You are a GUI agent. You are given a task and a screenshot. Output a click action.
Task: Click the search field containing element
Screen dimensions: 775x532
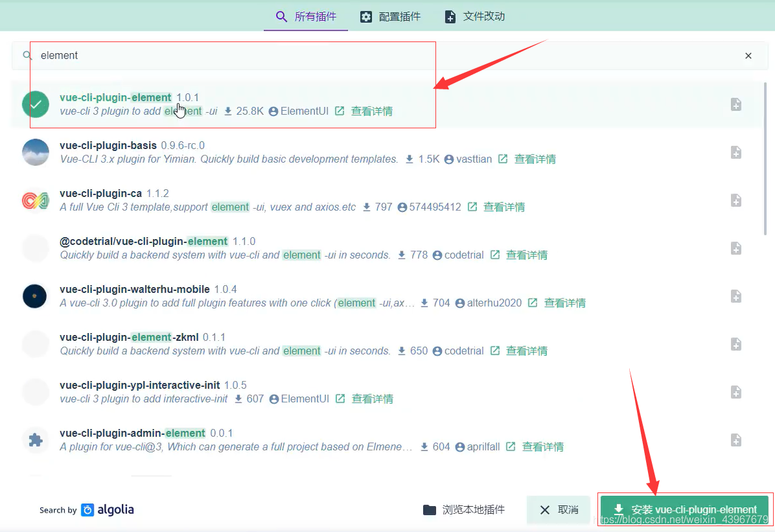(x=390, y=55)
